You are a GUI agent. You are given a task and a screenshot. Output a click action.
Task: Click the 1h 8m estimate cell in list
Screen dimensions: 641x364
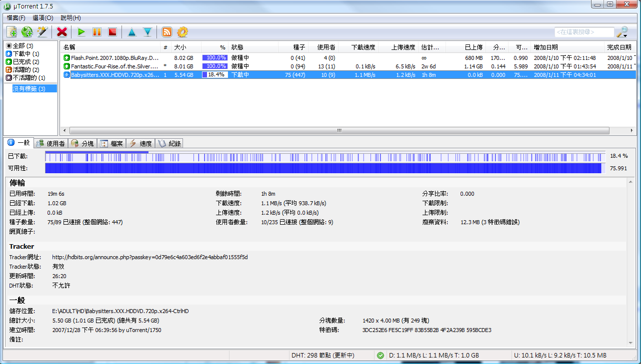[428, 74]
